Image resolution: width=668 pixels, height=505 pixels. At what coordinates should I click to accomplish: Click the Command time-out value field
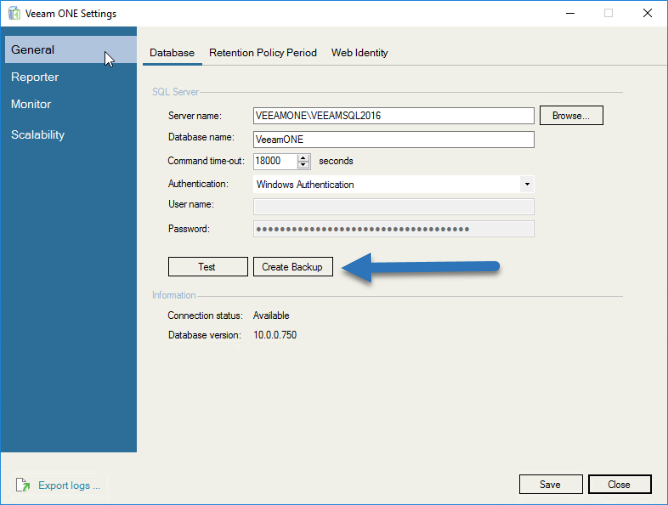pos(275,161)
